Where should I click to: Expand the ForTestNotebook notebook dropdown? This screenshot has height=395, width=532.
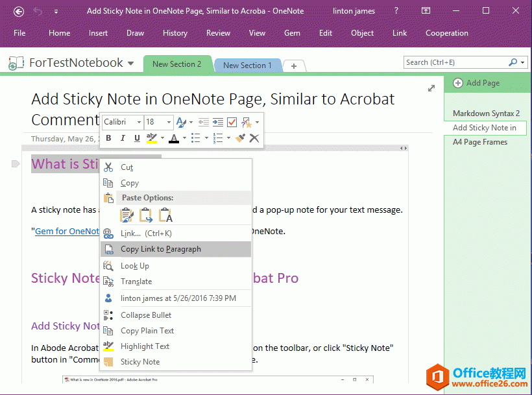pos(132,63)
